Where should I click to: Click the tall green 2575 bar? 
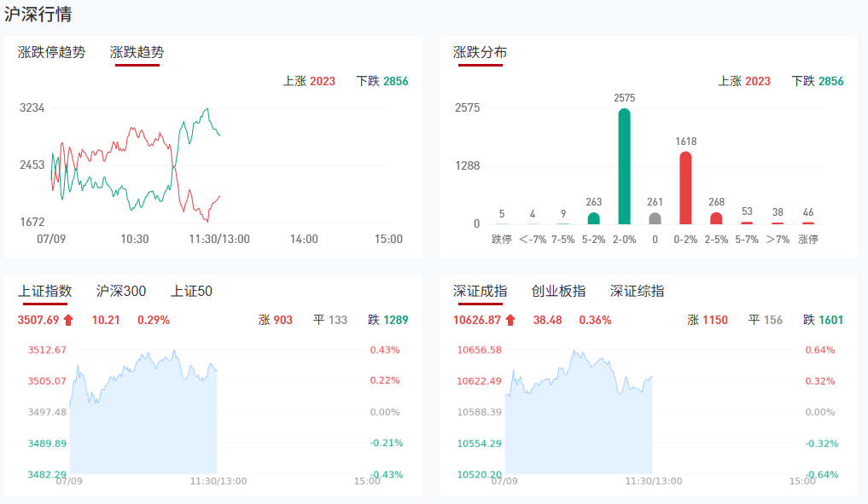coord(625,166)
